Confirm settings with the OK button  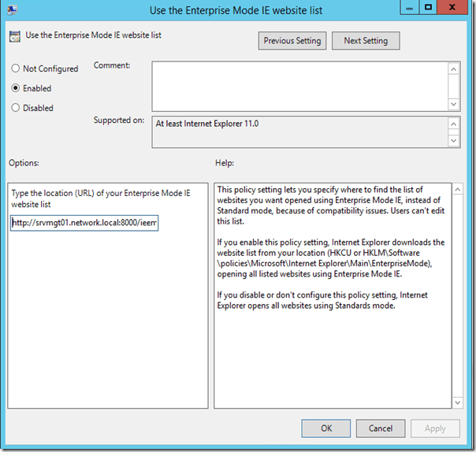pos(325,428)
